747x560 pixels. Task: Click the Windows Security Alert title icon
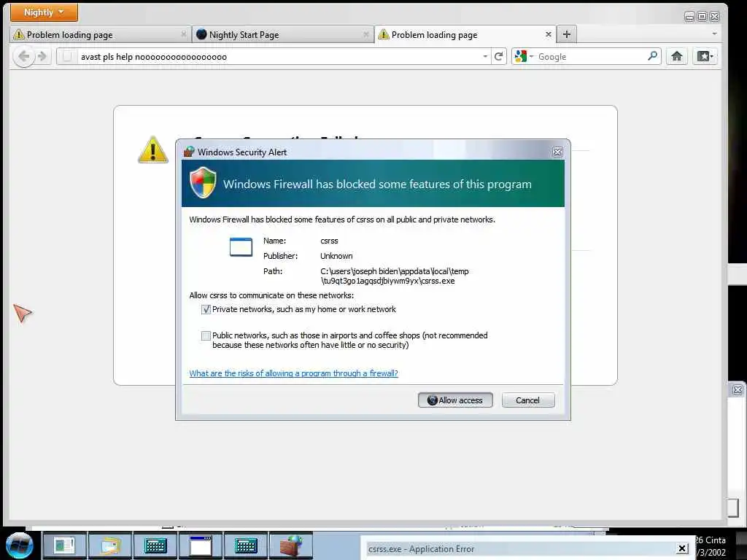coord(189,152)
